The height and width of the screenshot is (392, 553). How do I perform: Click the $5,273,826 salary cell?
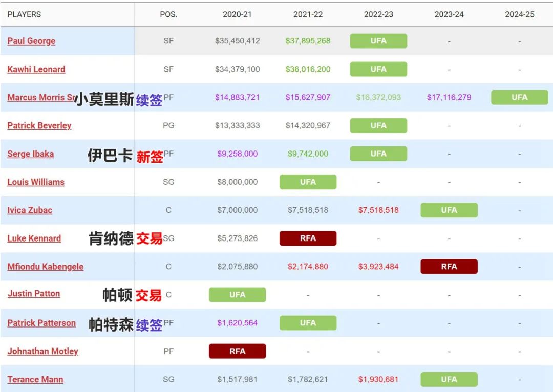238,238
